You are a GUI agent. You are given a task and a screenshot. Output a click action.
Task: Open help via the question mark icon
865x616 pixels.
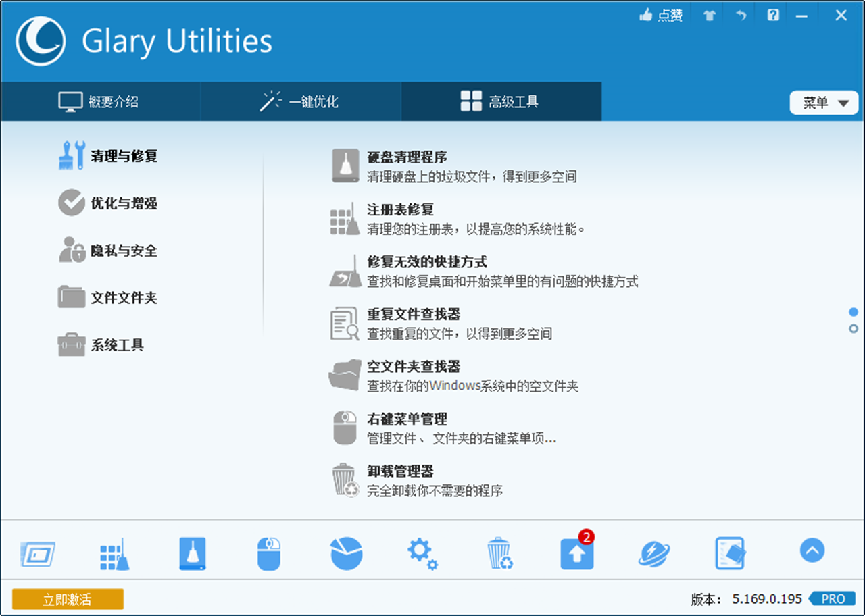coord(772,14)
